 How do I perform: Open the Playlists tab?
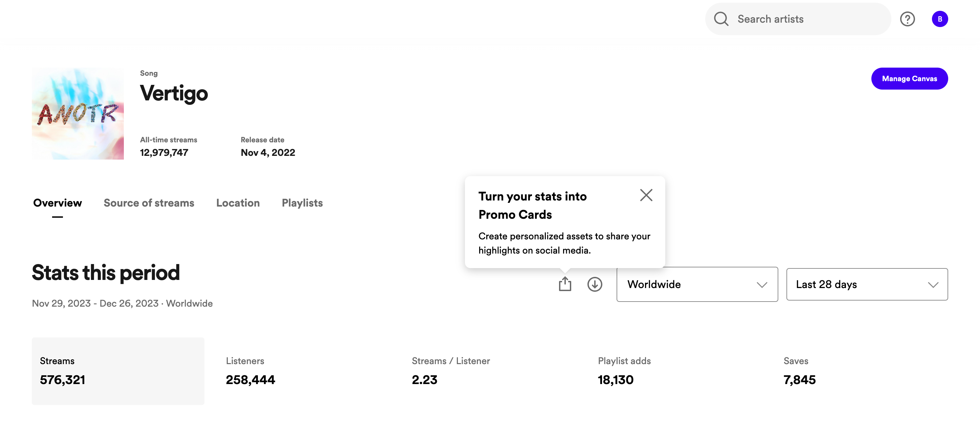[x=302, y=203]
